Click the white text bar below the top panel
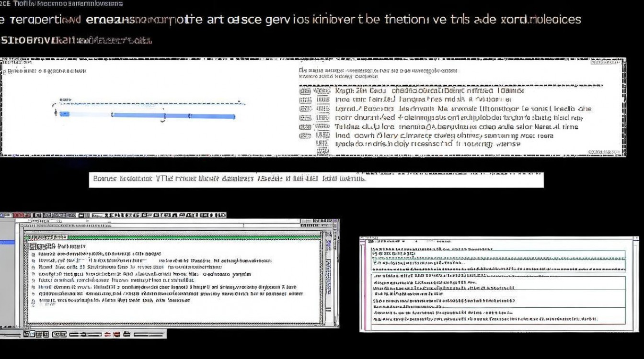This screenshot has width=644, height=359. pyautogui.click(x=316, y=179)
